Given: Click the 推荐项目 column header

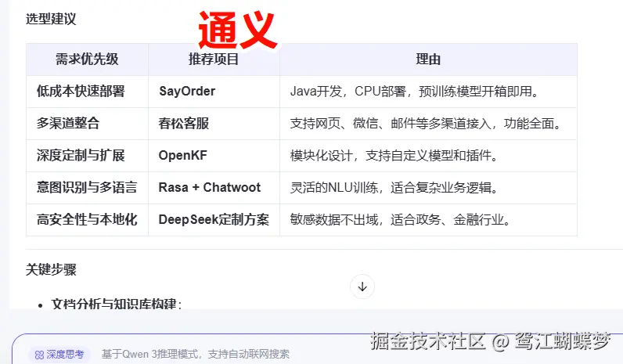Looking at the screenshot, I should [x=214, y=59].
